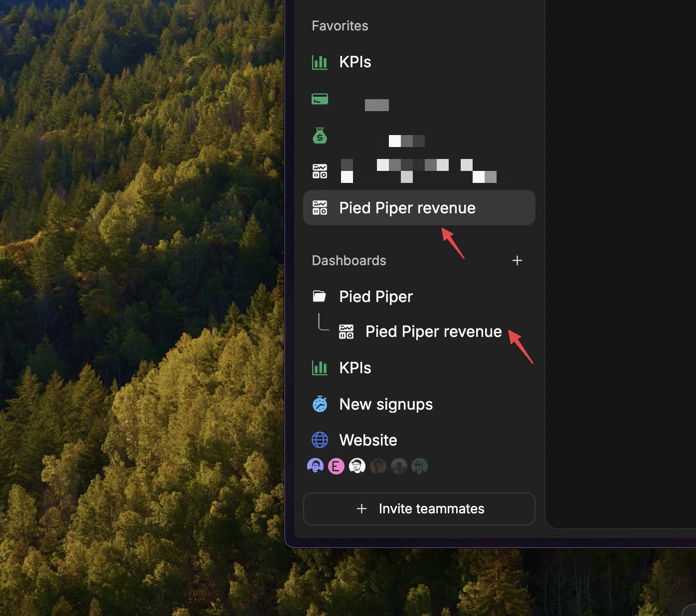The image size is (696, 616).
Task: Open the New signups dashboard
Action: (386, 404)
